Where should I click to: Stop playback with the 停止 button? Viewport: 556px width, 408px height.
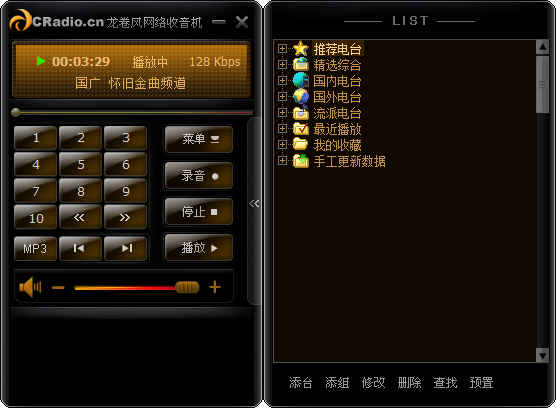[199, 212]
